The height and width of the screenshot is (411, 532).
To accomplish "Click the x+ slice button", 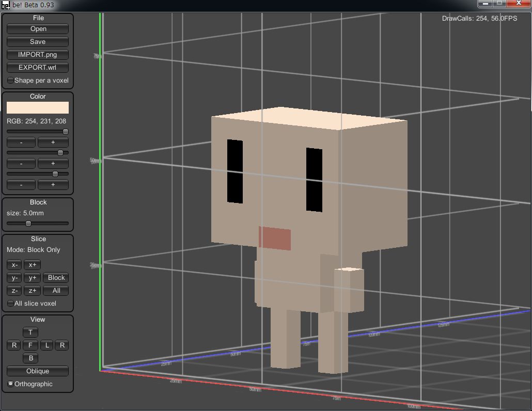I will pos(32,265).
